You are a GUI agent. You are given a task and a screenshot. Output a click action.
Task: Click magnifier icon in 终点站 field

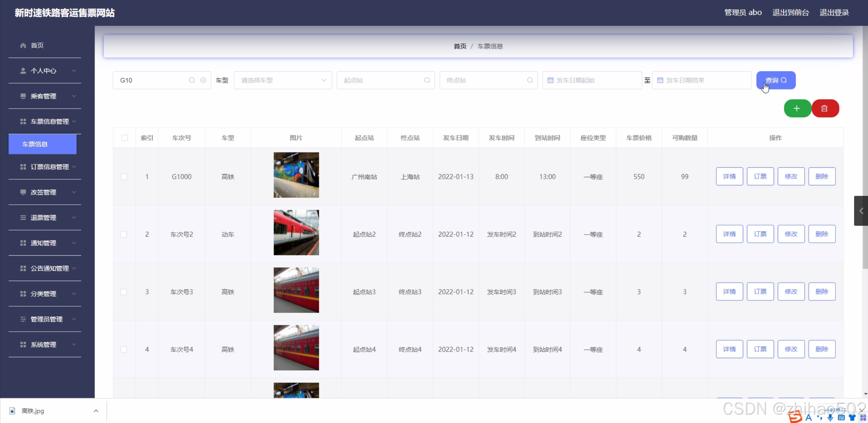click(x=529, y=80)
